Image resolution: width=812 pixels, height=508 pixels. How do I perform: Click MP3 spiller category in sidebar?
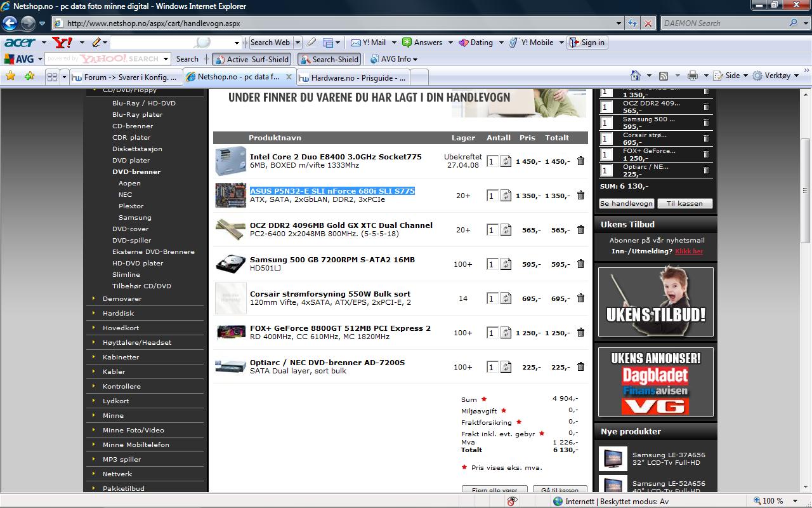point(122,459)
